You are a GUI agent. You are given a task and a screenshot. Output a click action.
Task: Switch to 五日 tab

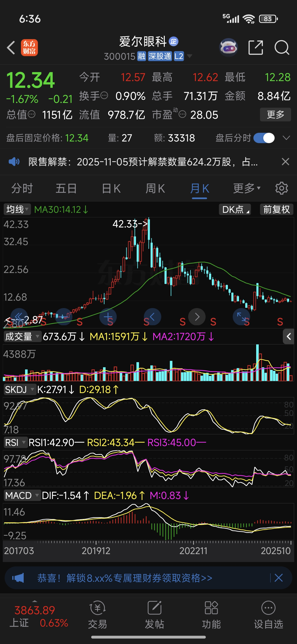[x=66, y=188]
